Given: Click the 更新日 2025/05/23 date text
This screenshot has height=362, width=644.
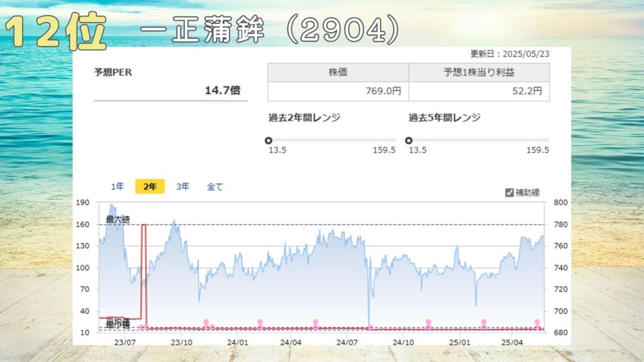Looking at the screenshot, I should [509, 54].
